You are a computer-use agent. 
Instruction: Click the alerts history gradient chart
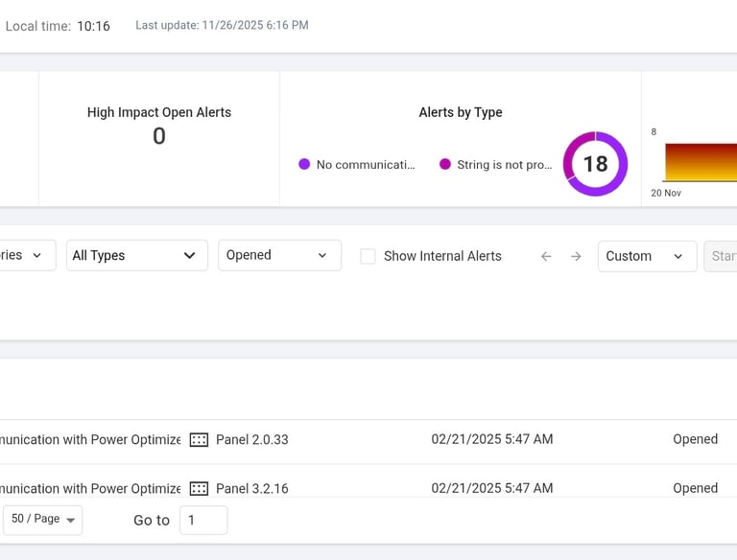coord(701,163)
